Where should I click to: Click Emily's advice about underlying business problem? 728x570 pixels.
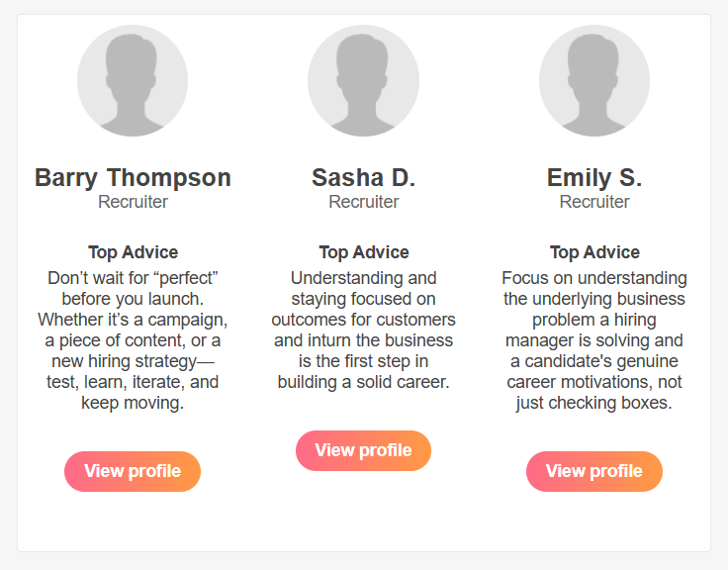coord(594,299)
